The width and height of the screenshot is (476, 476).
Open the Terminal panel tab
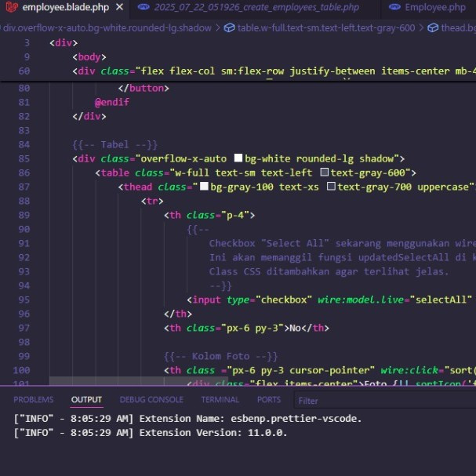pos(220,400)
